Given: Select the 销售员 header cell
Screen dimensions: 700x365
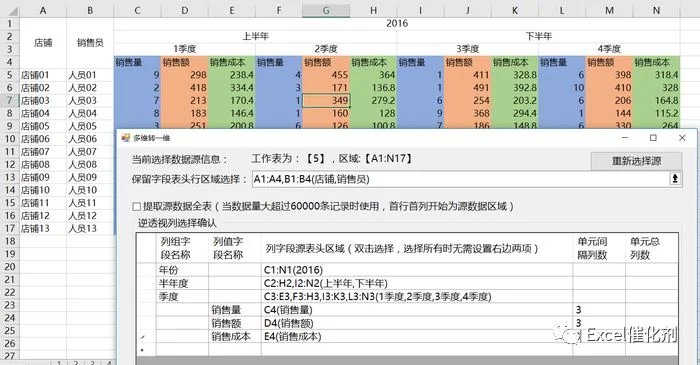Looking at the screenshot, I should 90,43.
